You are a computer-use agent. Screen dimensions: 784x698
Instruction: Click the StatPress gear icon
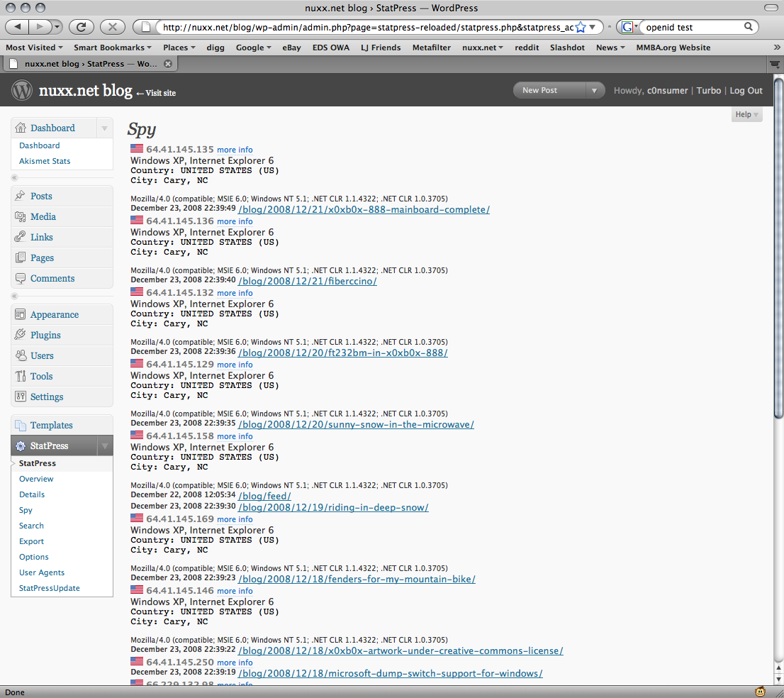(20, 445)
